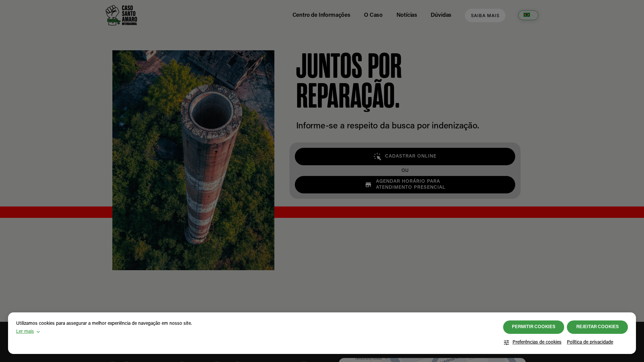Click PERMITIR COOKIES button
The image size is (644, 362).
point(533,327)
